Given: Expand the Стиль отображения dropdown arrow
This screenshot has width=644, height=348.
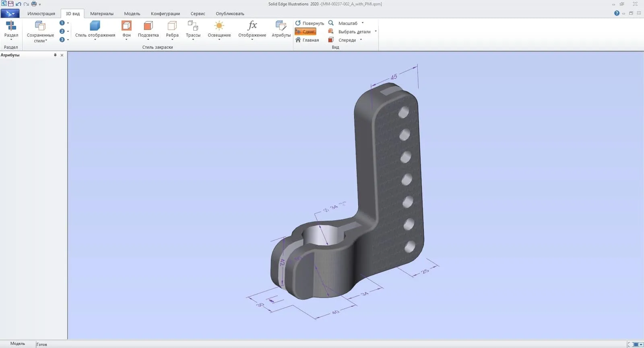Looking at the screenshot, I should tap(95, 39).
